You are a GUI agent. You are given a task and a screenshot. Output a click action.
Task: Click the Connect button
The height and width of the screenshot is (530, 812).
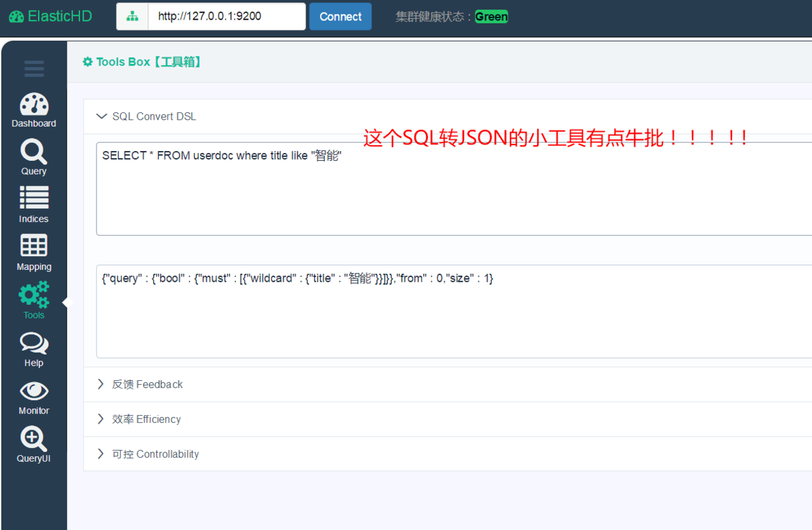coord(340,16)
